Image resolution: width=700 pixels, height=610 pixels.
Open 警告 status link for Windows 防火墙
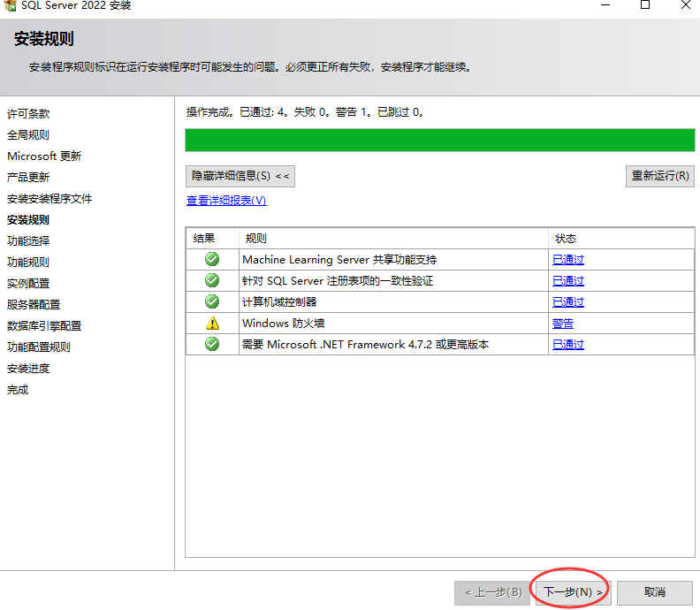tap(562, 324)
